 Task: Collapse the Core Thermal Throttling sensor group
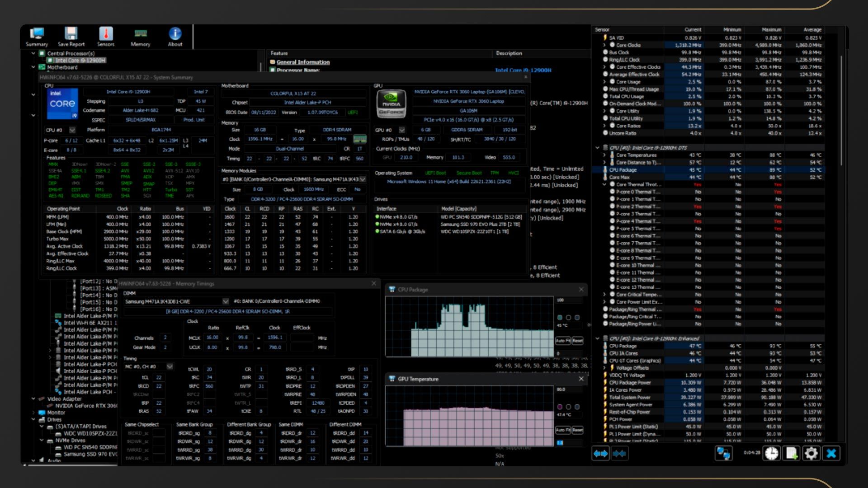604,184
